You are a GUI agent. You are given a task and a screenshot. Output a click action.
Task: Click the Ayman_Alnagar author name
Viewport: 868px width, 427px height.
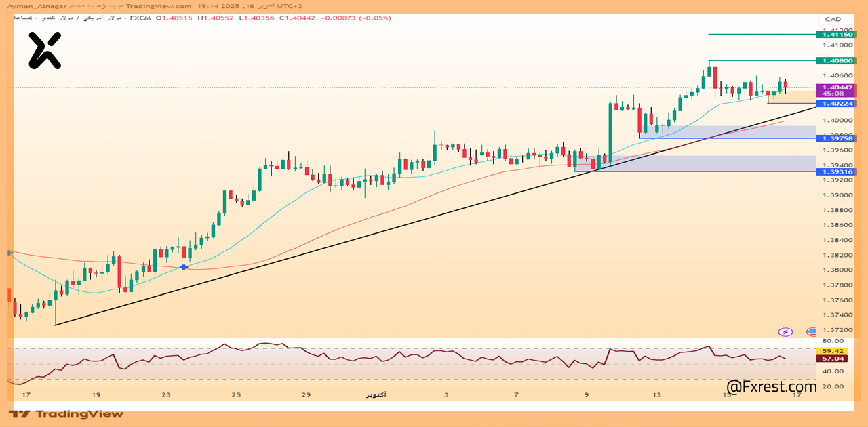[35, 6]
